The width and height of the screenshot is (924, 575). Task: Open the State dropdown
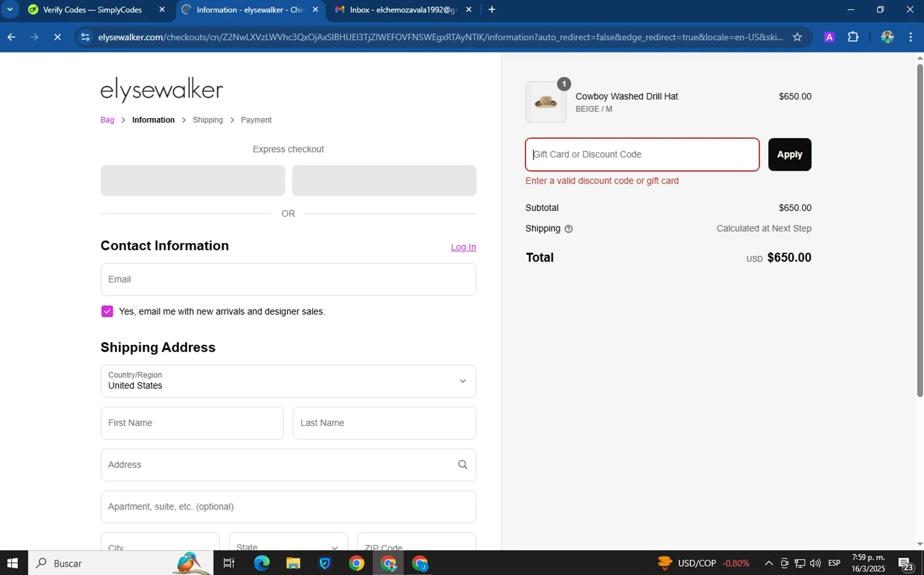288,542
